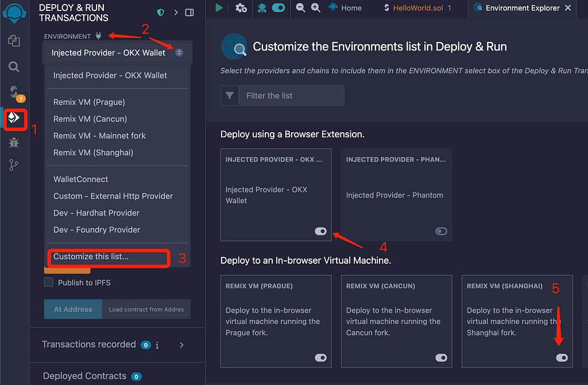Viewport: 588px width, 385px height.
Task: Open the Environment dropdown selector
Action: 117,52
